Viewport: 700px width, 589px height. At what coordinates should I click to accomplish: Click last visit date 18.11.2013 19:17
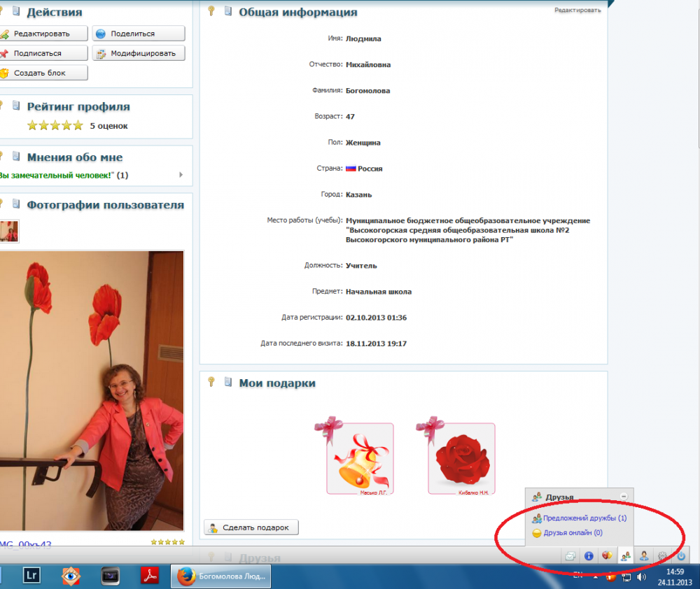coord(376,343)
